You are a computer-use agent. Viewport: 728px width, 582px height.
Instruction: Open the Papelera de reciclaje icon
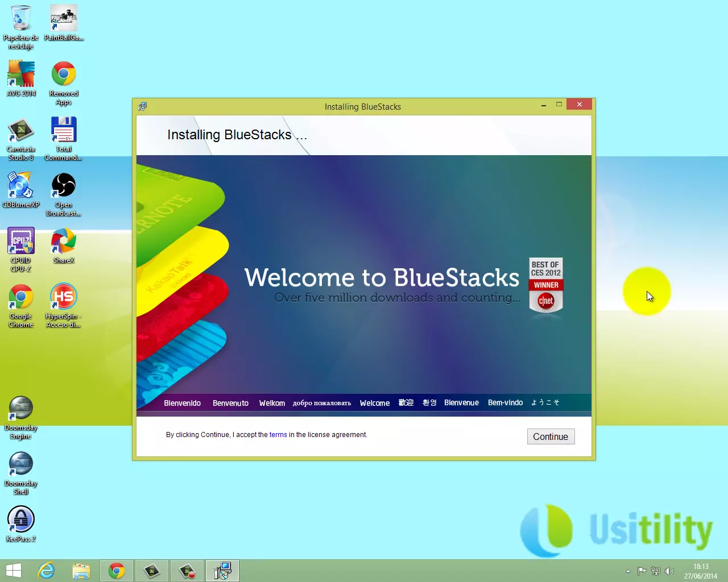[21, 19]
